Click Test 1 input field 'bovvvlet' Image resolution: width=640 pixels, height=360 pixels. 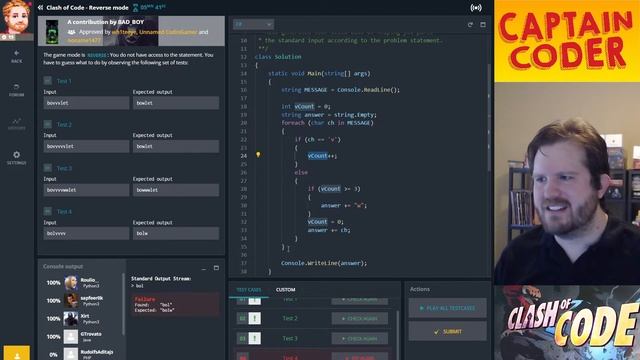(86, 103)
